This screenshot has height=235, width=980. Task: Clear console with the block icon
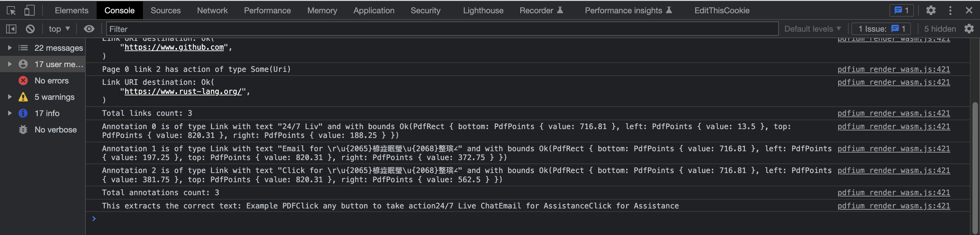30,29
